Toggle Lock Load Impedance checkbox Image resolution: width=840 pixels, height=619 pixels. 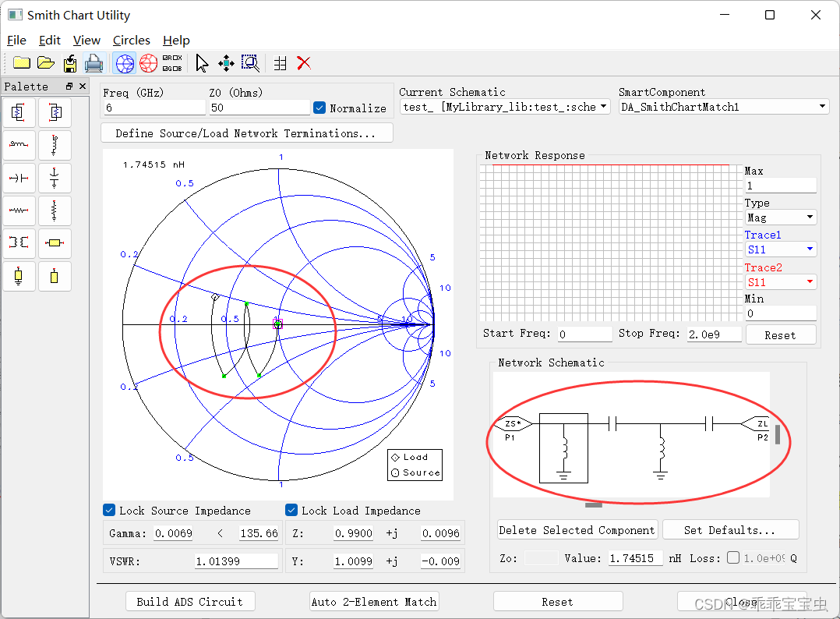click(291, 510)
